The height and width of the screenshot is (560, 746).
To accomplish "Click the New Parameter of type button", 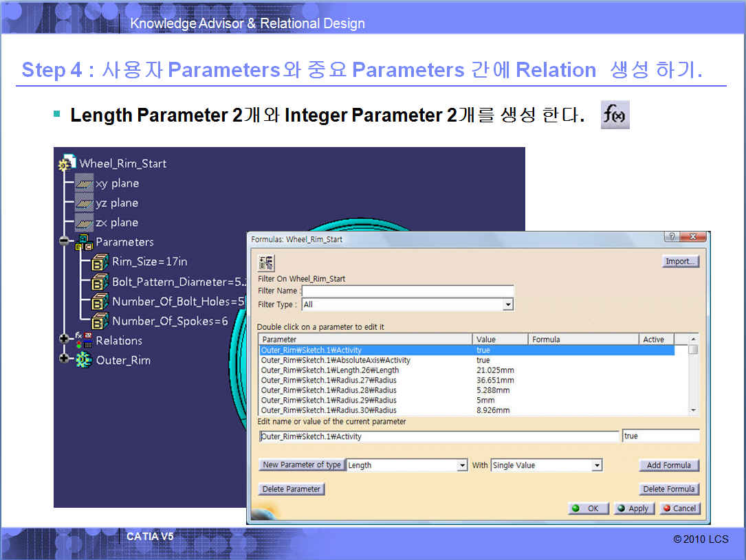I will (x=302, y=465).
